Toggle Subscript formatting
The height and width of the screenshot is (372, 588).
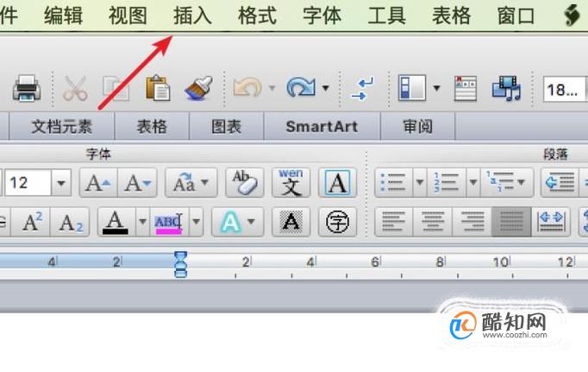[70, 222]
